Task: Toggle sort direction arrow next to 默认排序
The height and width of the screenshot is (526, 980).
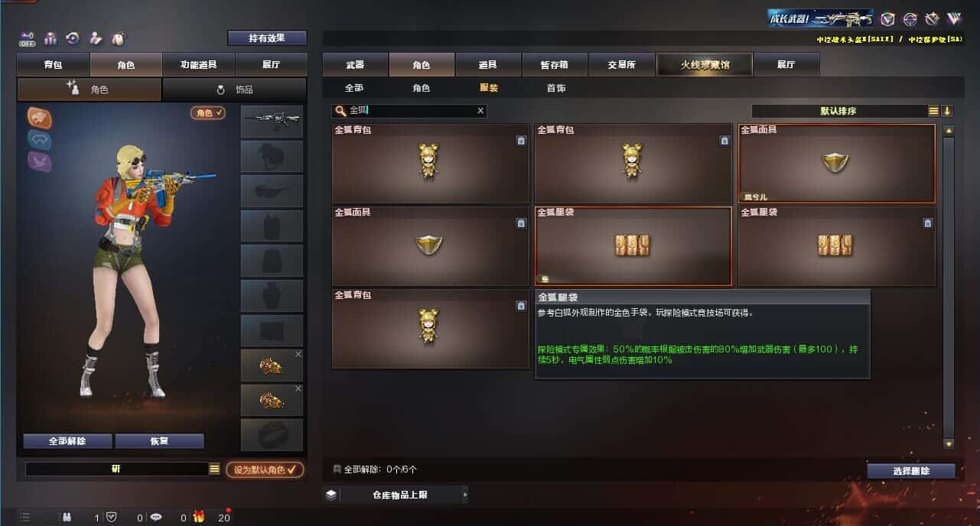Action: 947,111
